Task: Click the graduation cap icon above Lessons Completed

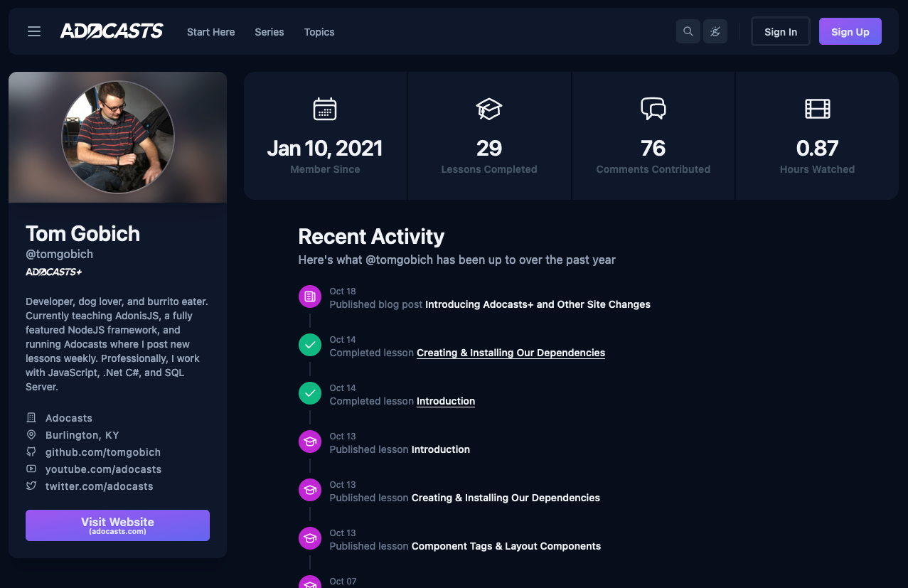Action: (489, 109)
